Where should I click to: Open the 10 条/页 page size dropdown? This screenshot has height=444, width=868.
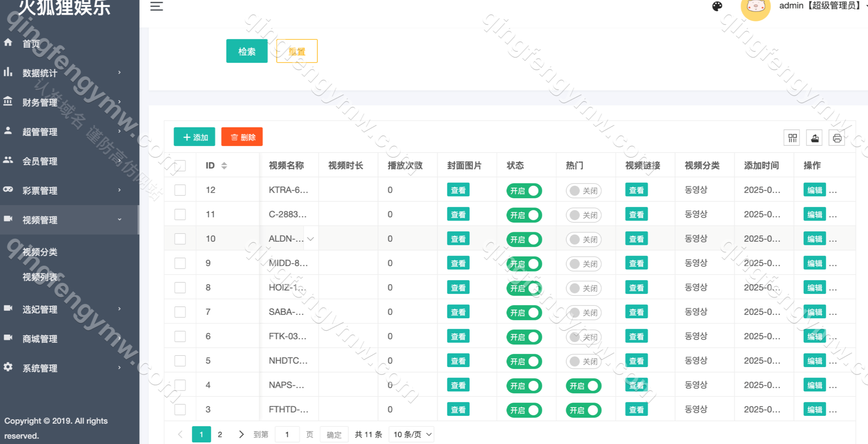click(412, 434)
